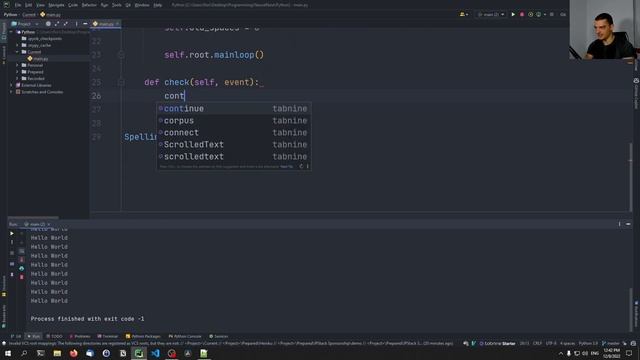Click the taskbar search magnifier icon
The width and height of the screenshot is (640, 360).
click(24, 353)
